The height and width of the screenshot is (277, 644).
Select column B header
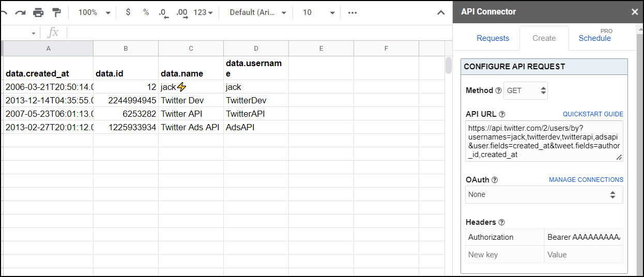[x=126, y=49]
